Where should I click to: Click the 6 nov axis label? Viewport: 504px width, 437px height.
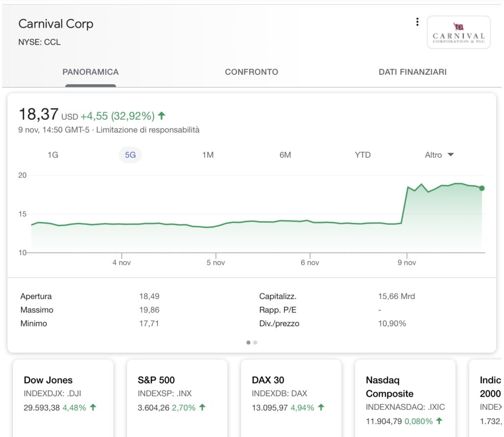click(310, 263)
